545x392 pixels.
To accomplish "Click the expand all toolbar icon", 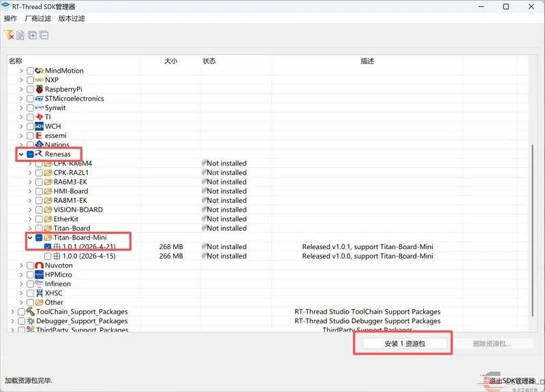I will tap(32, 35).
